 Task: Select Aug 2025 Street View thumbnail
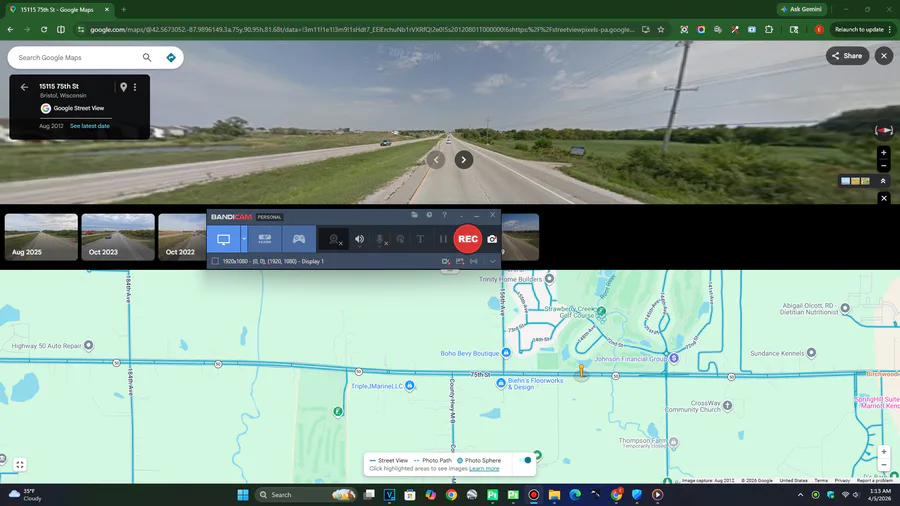click(x=41, y=237)
